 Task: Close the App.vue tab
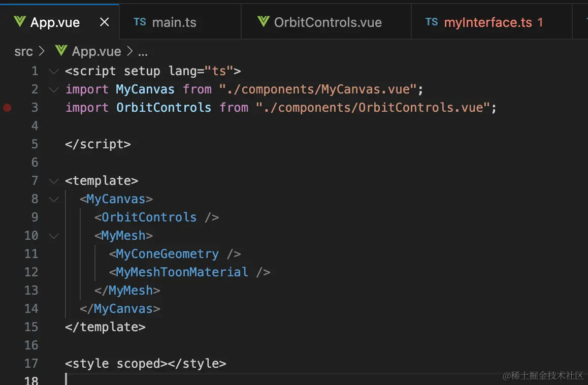click(x=105, y=22)
